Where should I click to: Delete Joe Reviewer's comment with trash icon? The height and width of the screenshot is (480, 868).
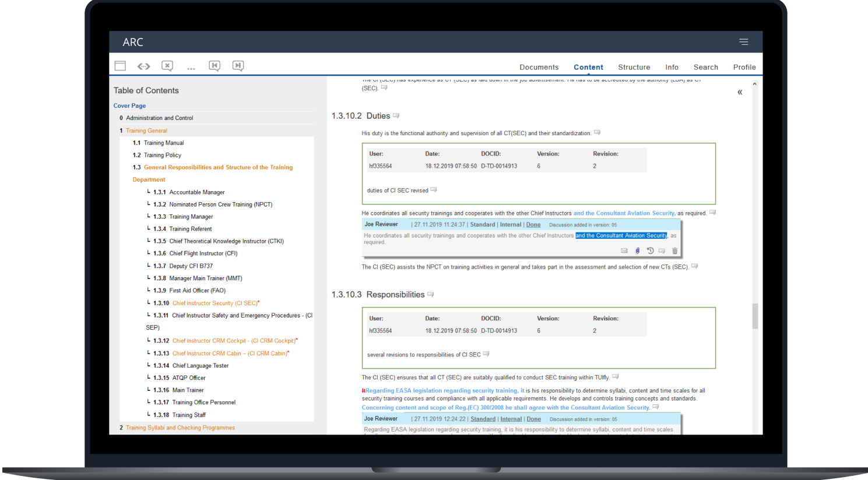674,250
